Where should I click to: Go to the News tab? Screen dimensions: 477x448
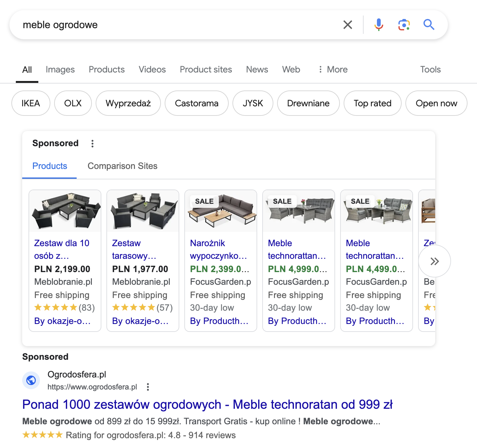[x=257, y=70]
